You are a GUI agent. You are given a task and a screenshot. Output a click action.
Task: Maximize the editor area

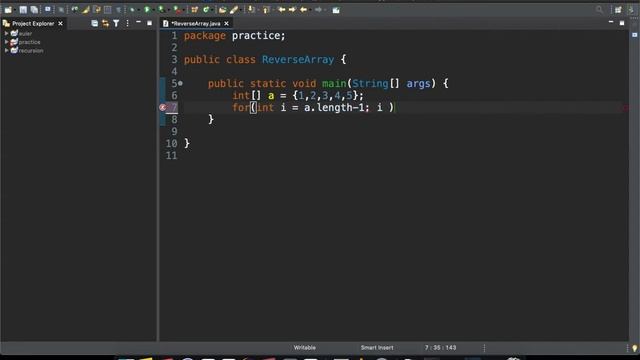(x=622, y=23)
